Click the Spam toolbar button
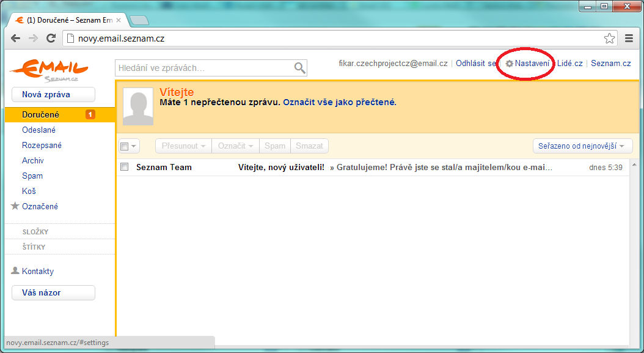 coord(275,146)
